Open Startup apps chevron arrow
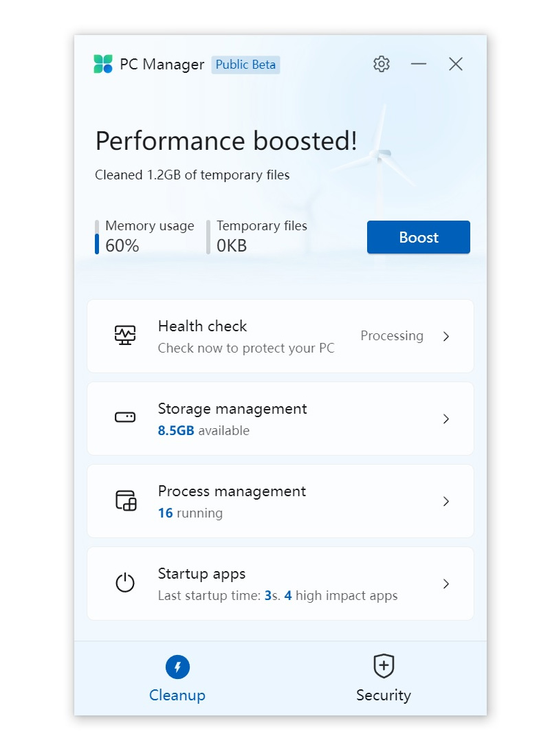Image resolution: width=550 pixels, height=756 pixels. click(x=445, y=584)
